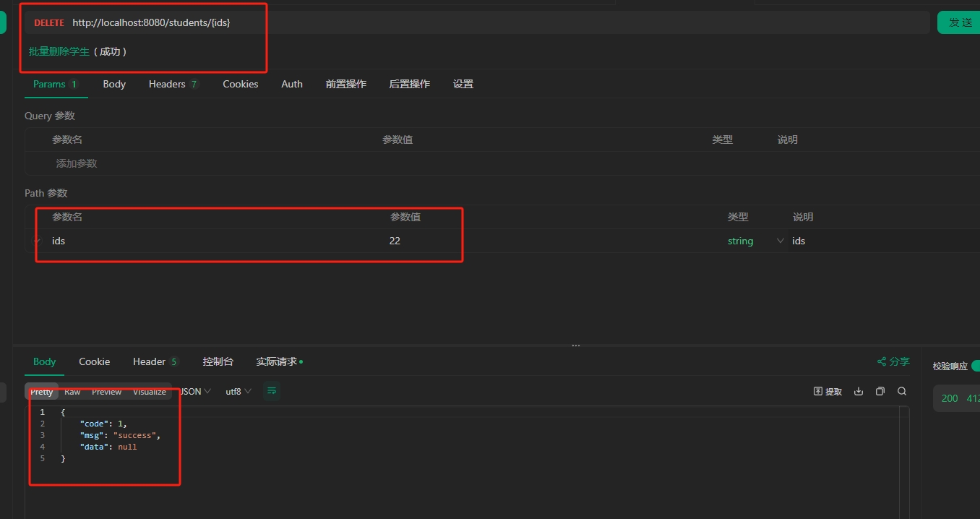This screenshot has height=519, width=980.
Task: Toggle the word wrap icon next to utf8
Action: click(272, 391)
